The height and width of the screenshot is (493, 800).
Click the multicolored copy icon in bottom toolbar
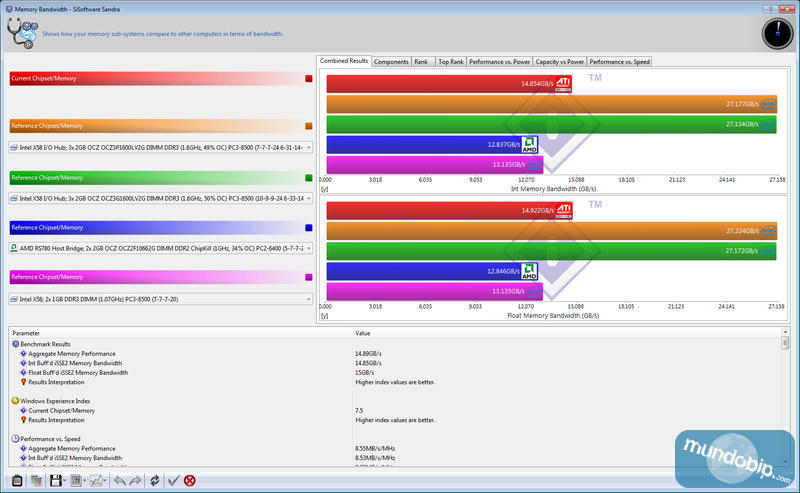[x=36, y=480]
